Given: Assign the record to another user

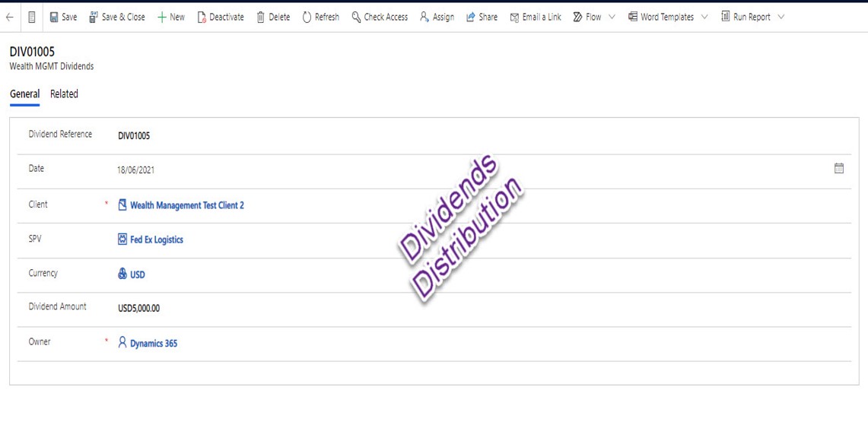Looking at the screenshot, I should [437, 17].
